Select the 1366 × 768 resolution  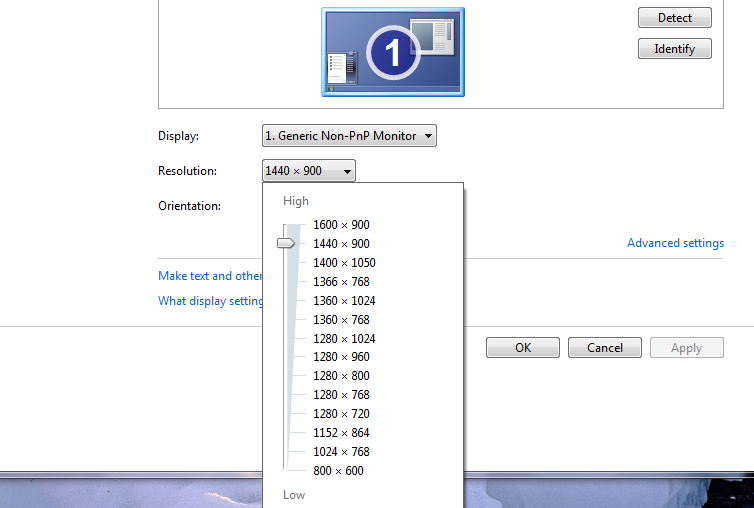pyautogui.click(x=341, y=281)
